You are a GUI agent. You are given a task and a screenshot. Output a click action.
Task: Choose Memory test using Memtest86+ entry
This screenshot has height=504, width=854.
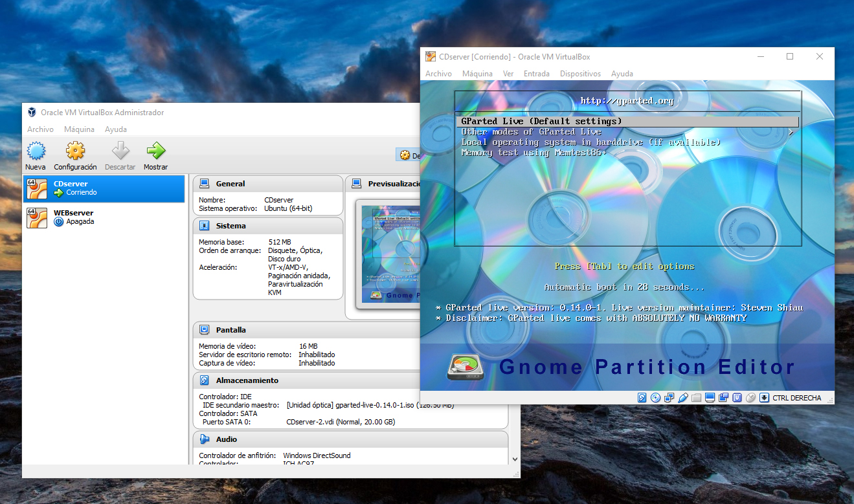627,152
